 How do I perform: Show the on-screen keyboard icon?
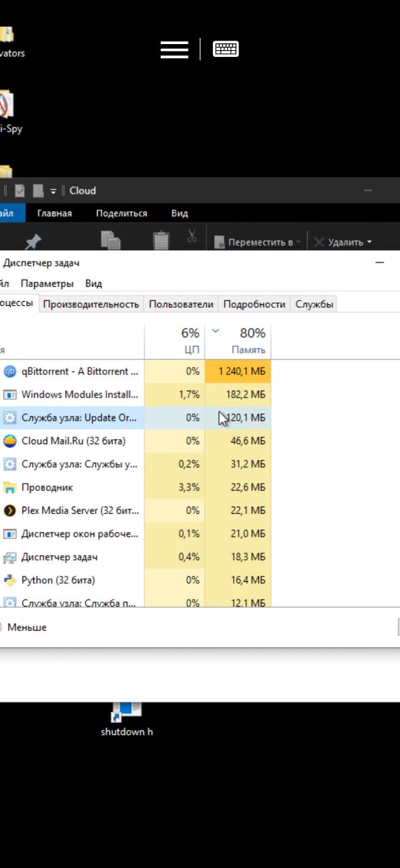tap(226, 49)
